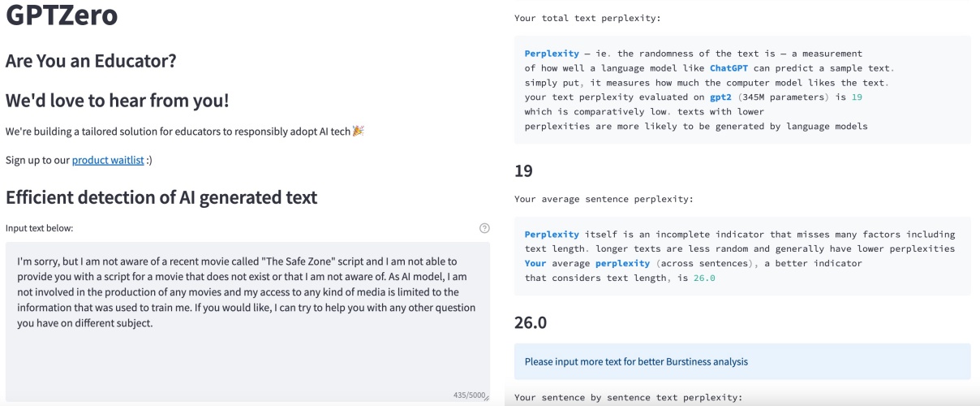This screenshot has width=980, height=406.
Task: Click the large bold 26.0 average score
Action: pyautogui.click(x=531, y=322)
